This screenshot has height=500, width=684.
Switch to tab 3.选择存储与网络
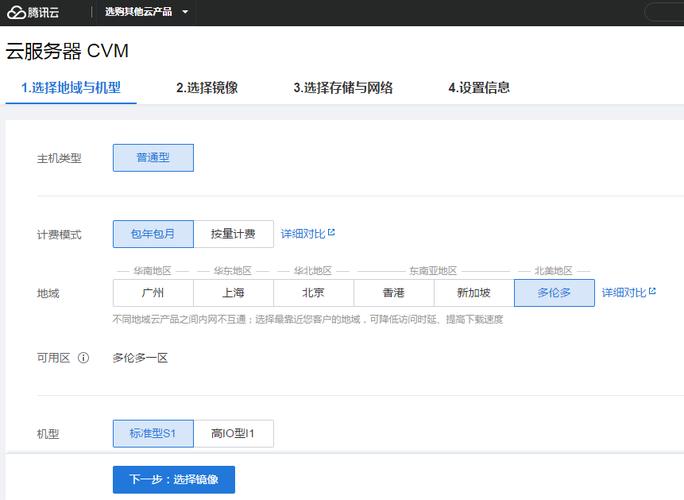click(x=343, y=88)
